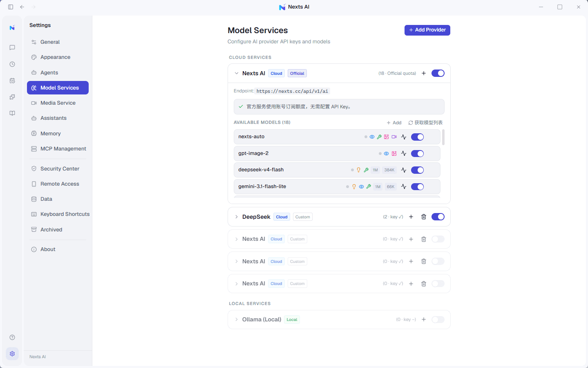
Task: Click the plus icon on Ollama (Local)
Action: click(x=424, y=319)
